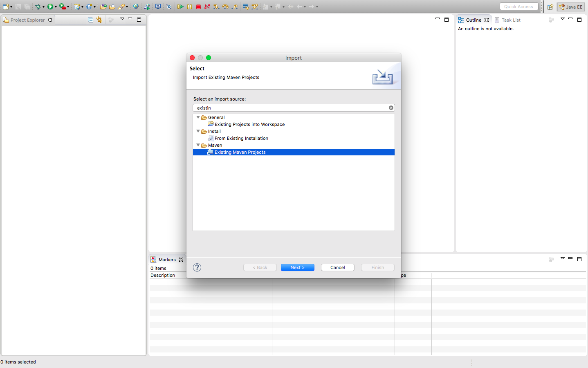Click the Import dialog help icon
588x368 pixels.
tap(197, 267)
